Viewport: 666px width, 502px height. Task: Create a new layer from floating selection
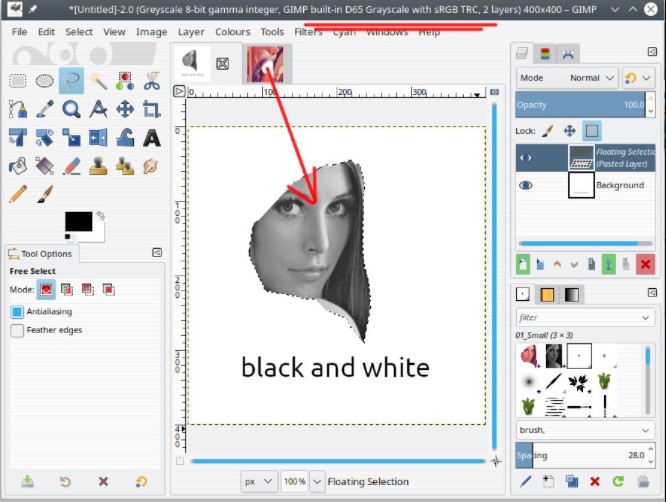(x=523, y=264)
